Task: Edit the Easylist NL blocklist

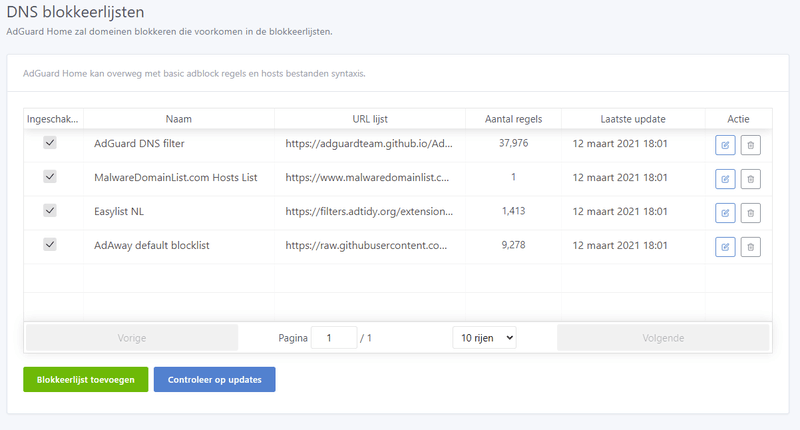Action: click(725, 212)
